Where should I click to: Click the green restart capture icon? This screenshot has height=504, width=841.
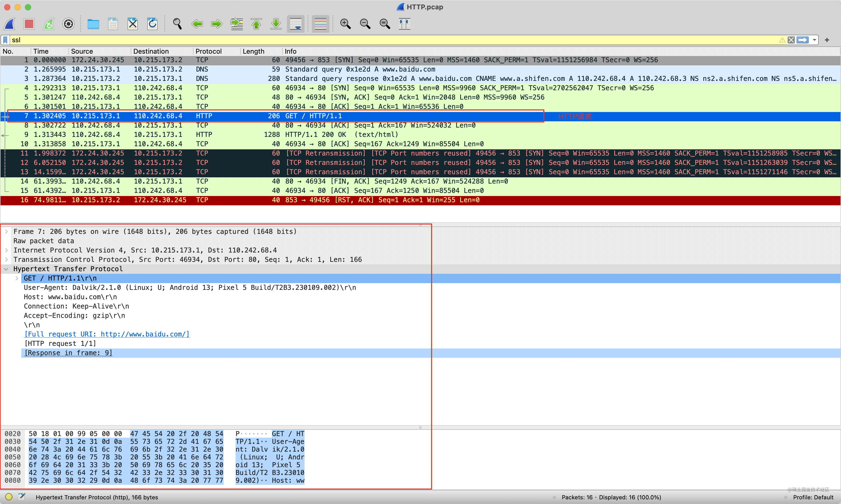(x=49, y=24)
